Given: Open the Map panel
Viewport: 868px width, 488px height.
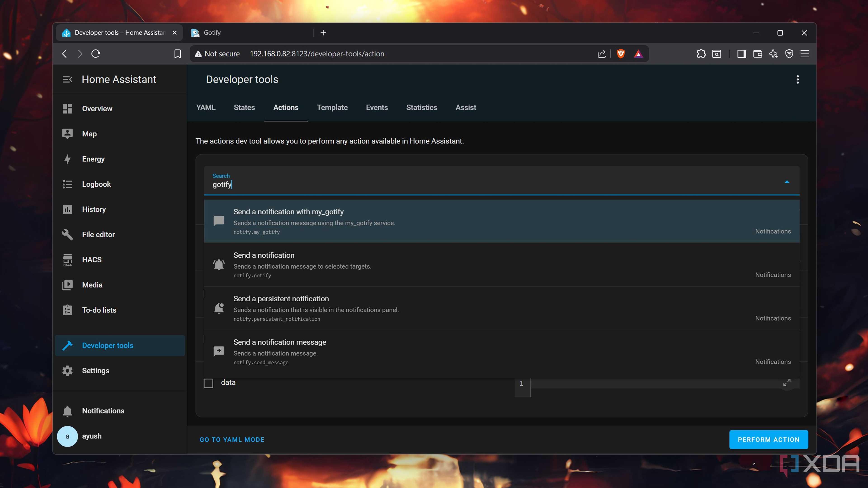Looking at the screenshot, I should coord(120,134).
